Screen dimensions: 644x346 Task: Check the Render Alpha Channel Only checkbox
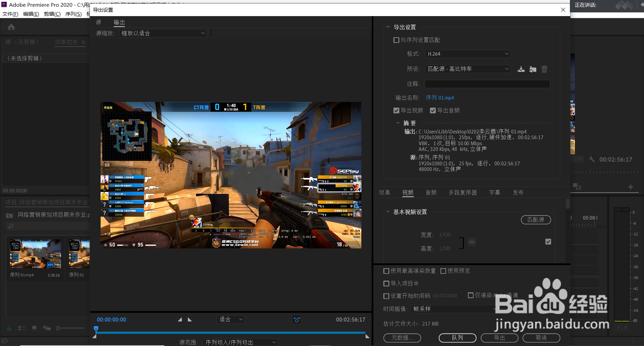coord(471,295)
